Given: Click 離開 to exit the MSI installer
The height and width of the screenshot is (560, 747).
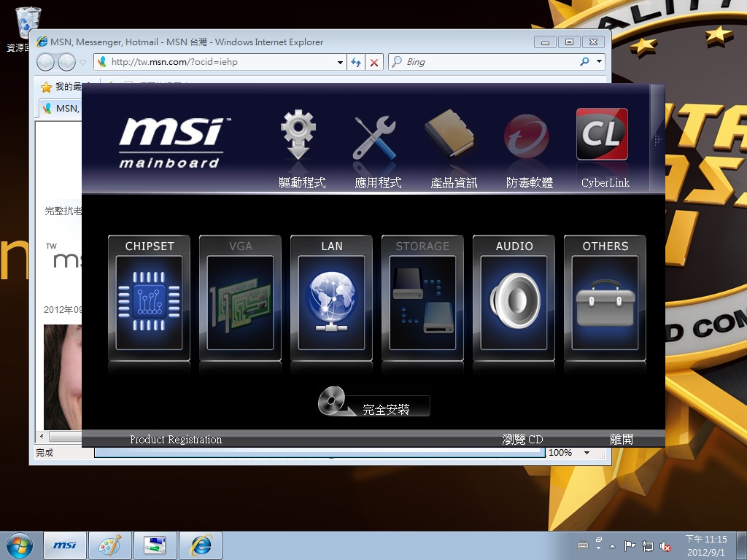Looking at the screenshot, I should click(622, 439).
